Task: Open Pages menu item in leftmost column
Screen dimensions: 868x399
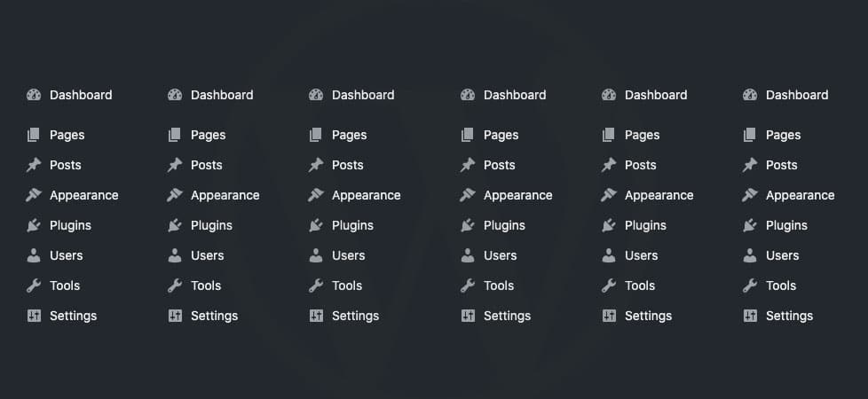Action: click(x=67, y=135)
